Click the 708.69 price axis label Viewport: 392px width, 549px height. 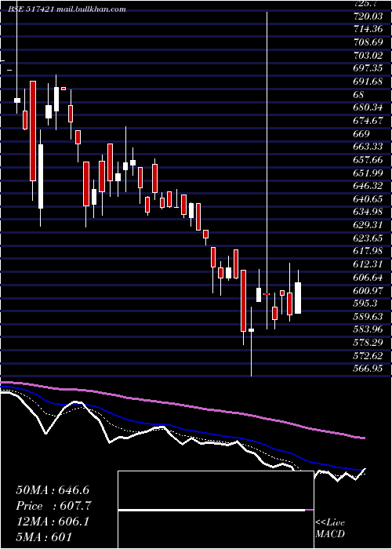click(368, 42)
